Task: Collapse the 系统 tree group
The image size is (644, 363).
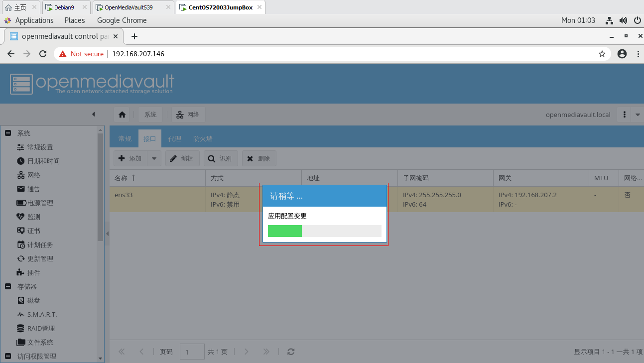Action: [8, 133]
